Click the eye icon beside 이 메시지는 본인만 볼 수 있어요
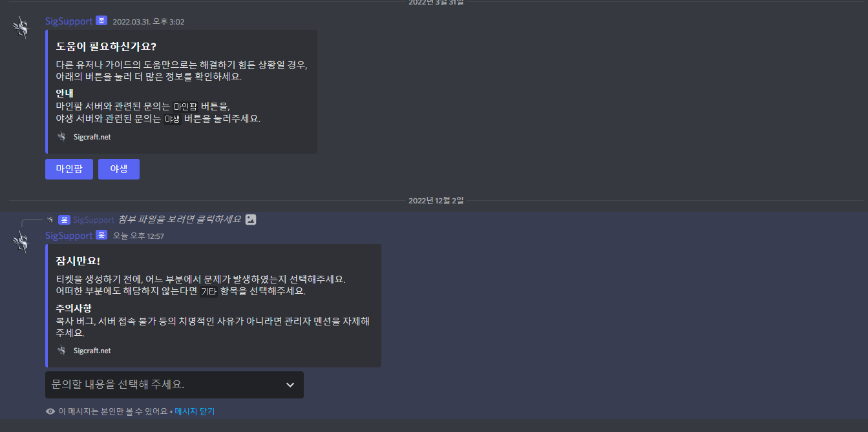 pos(50,411)
